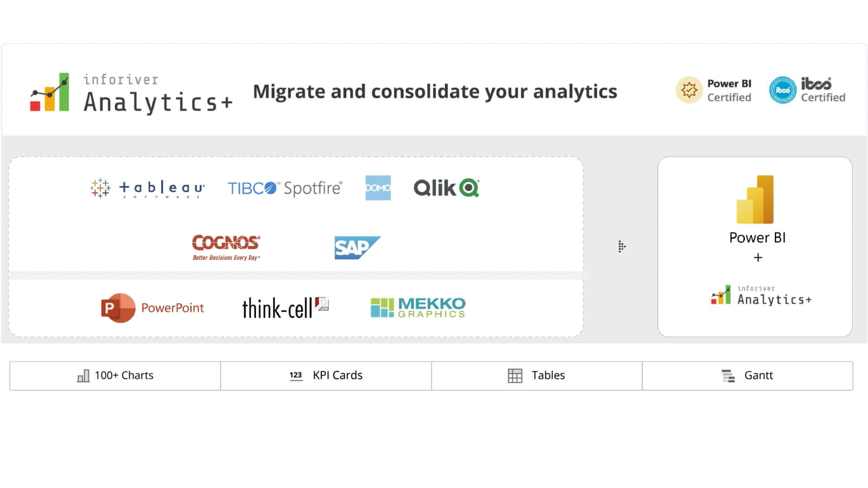The height and width of the screenshot is (488, 868).
Task: Click the large Power BI logo
Action: 755,199
